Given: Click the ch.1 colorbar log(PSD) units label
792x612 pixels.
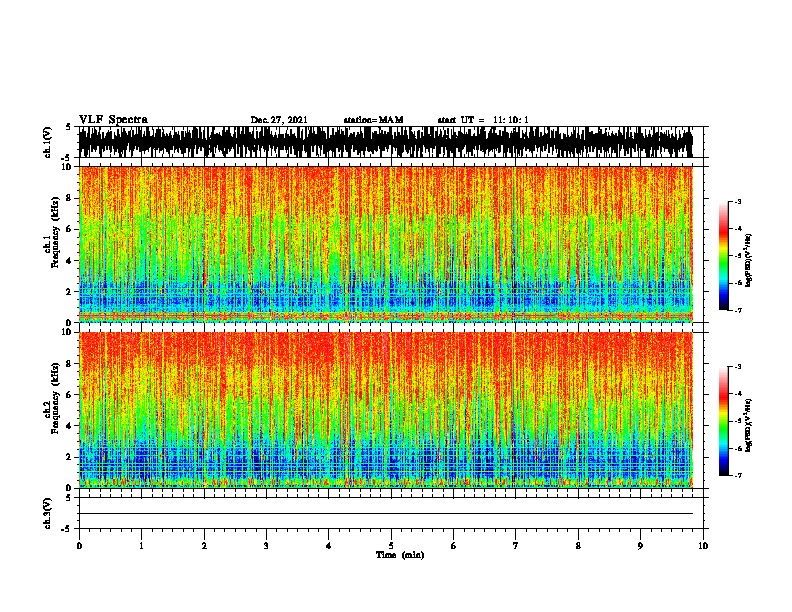Looking at the screenshot, I should click(749, 260).
